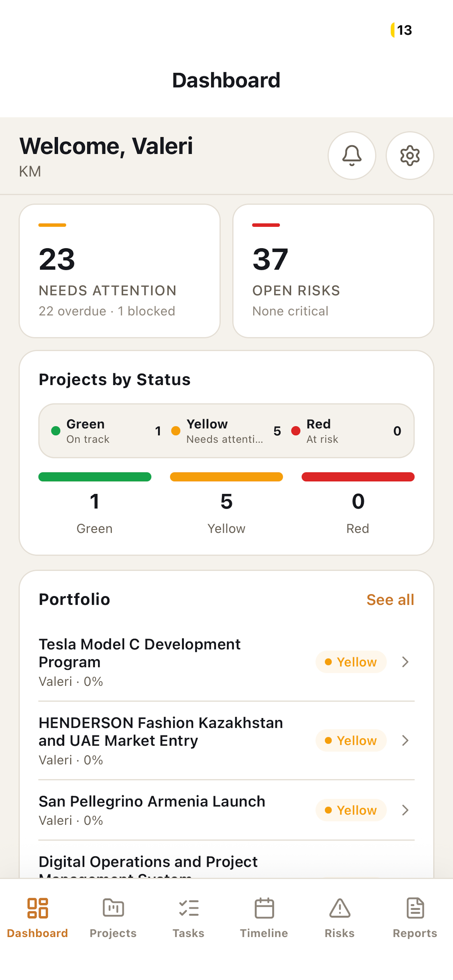Open the HENDERSON Fashion row chevron

point(405,740)
